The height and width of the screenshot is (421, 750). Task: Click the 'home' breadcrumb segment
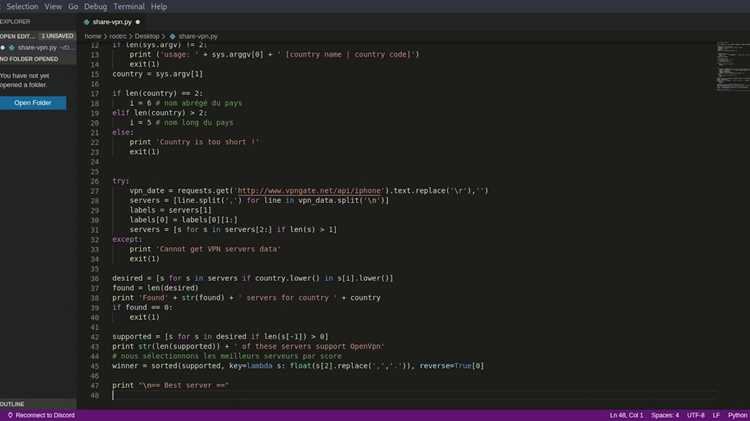coord(93,36)
